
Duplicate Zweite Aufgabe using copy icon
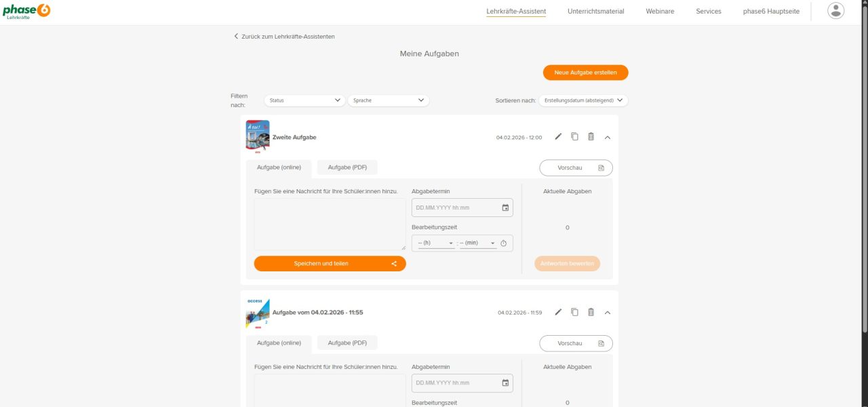pyautogui.click(x=574, y=137)
